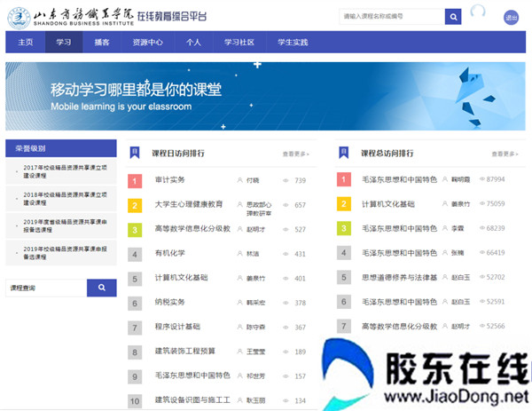Focus the top course name search field
The image size is (532, 411).
[x=392, y=17]
